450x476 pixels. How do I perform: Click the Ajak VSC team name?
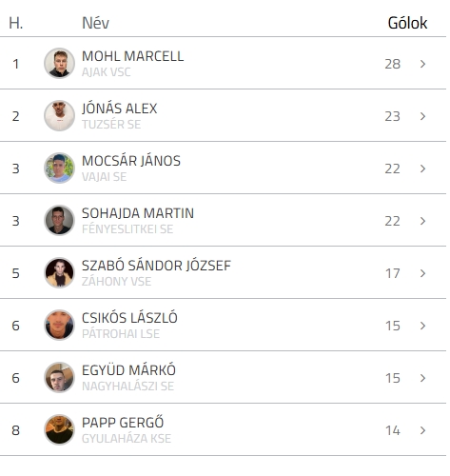pos(107,72)
